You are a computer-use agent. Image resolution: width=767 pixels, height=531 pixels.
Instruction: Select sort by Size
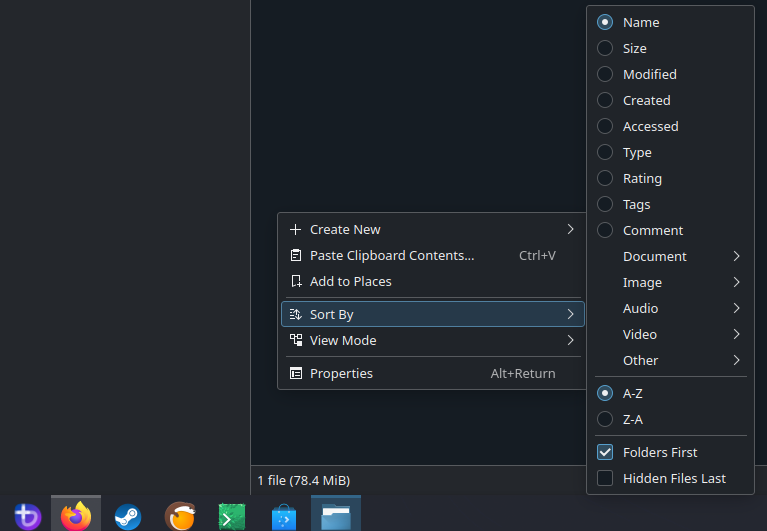[x=670, y=48]
